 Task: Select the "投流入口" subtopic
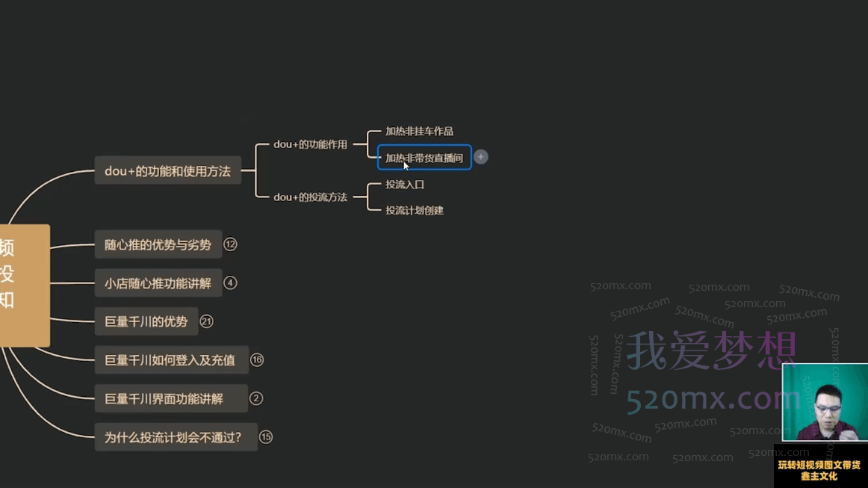coord(404,184)
